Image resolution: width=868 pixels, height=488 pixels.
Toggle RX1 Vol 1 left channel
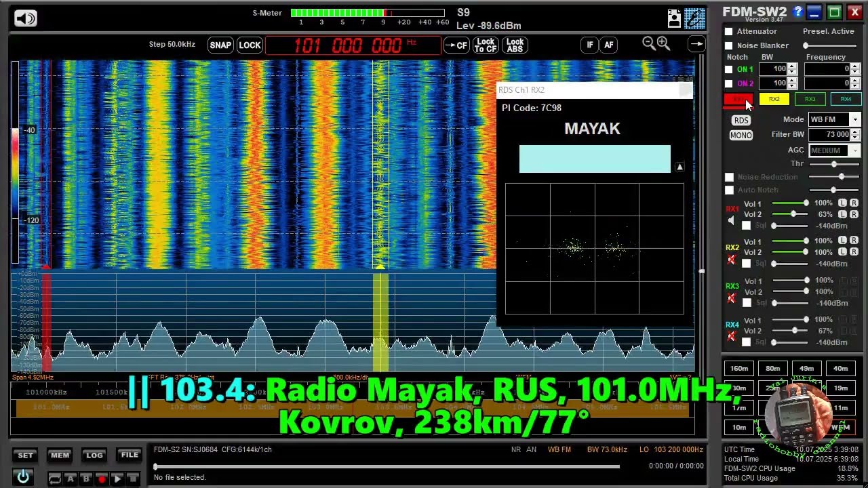pos(842,203)
